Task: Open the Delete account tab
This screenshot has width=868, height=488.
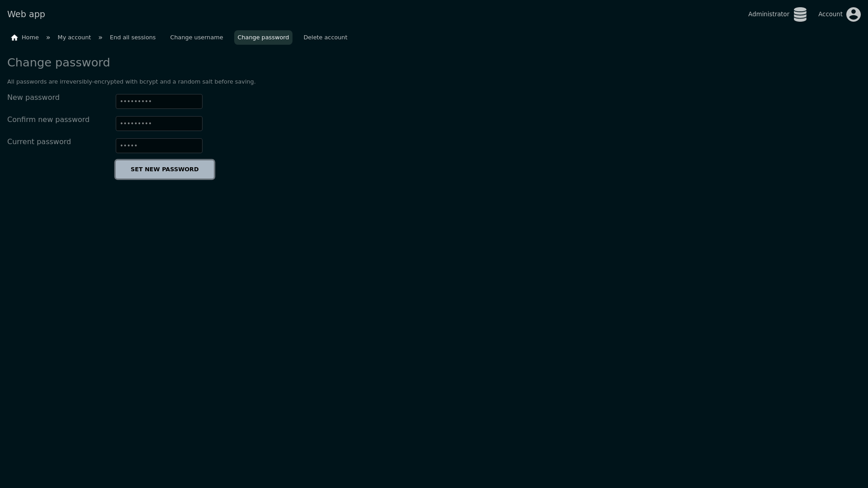Action: click(x=325, y=38)
